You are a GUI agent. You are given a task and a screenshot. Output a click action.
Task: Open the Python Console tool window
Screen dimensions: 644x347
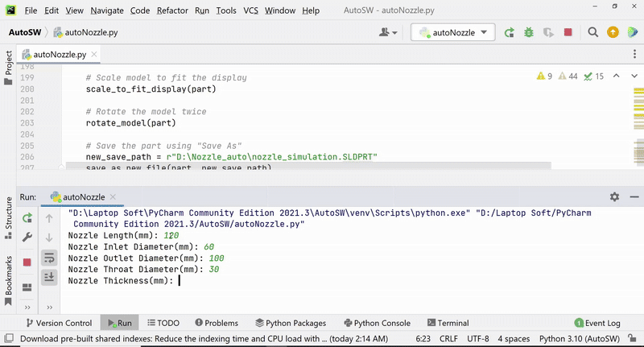point(377,323)
